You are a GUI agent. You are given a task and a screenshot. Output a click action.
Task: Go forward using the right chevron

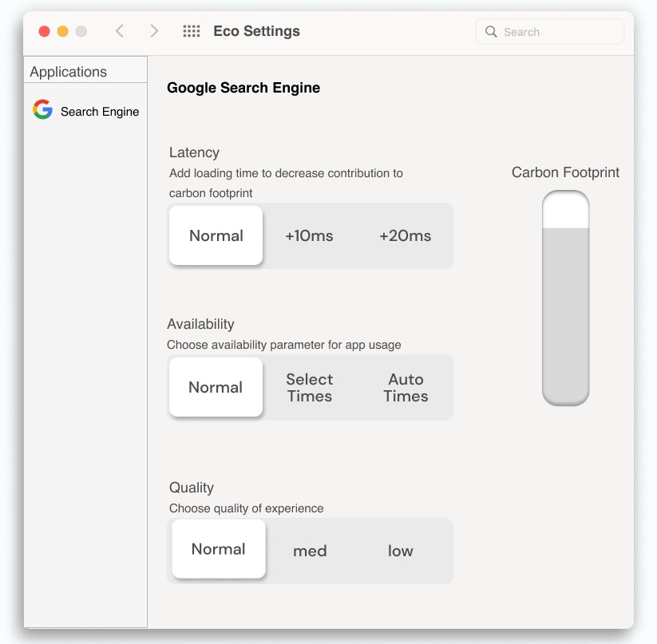tap(154, 31)
